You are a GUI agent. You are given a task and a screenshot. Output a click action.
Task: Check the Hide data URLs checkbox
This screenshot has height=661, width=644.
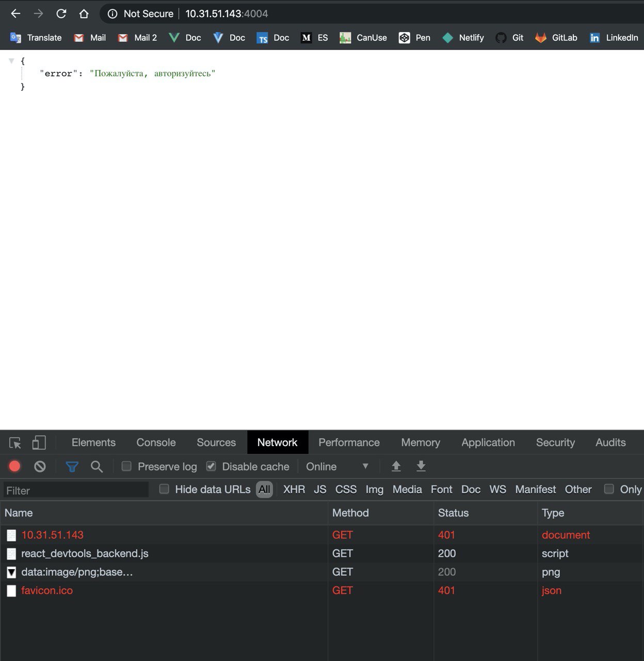[164, 489]
